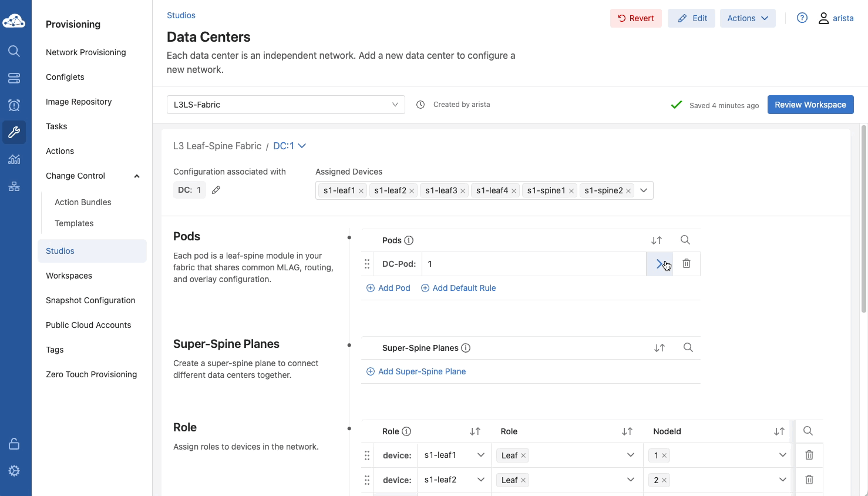Expand the Actions dropdown button
Screen dimensions: 868x496
tap(747, 18)
